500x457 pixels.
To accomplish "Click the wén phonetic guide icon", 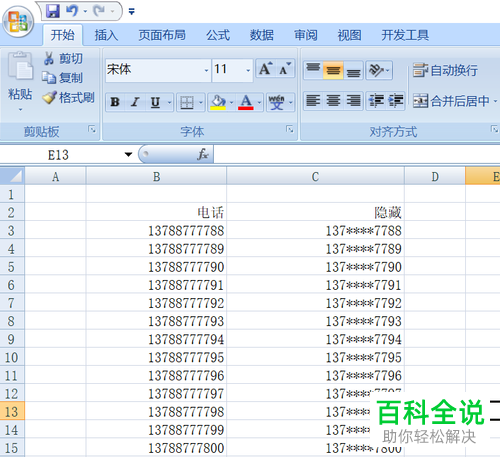I will (276, 102).
